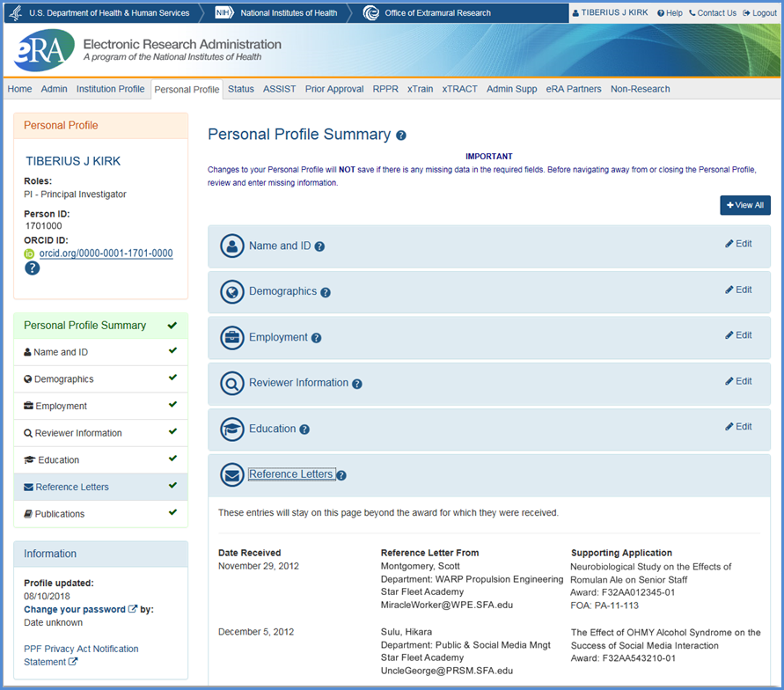
Task: Expand the Education section header
Action: [489, 429]
